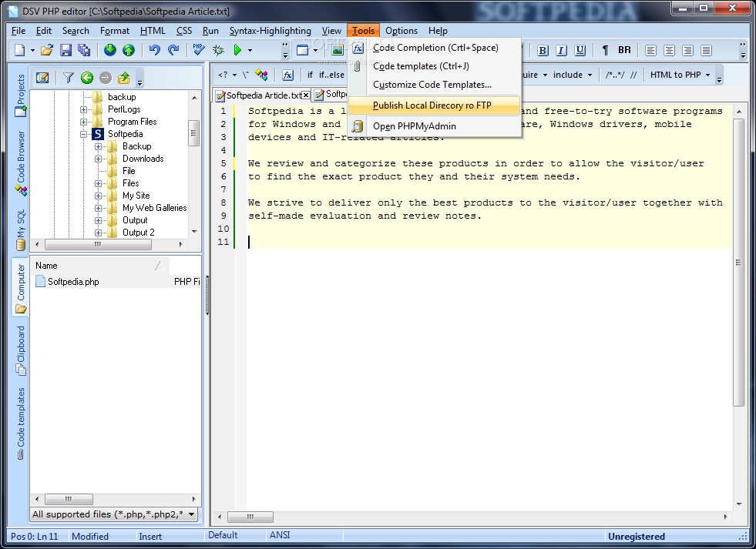This screenshot has height=549, width=756.
Task: Close the Softpedia Article.txt tab
Action: pos(306,95)
